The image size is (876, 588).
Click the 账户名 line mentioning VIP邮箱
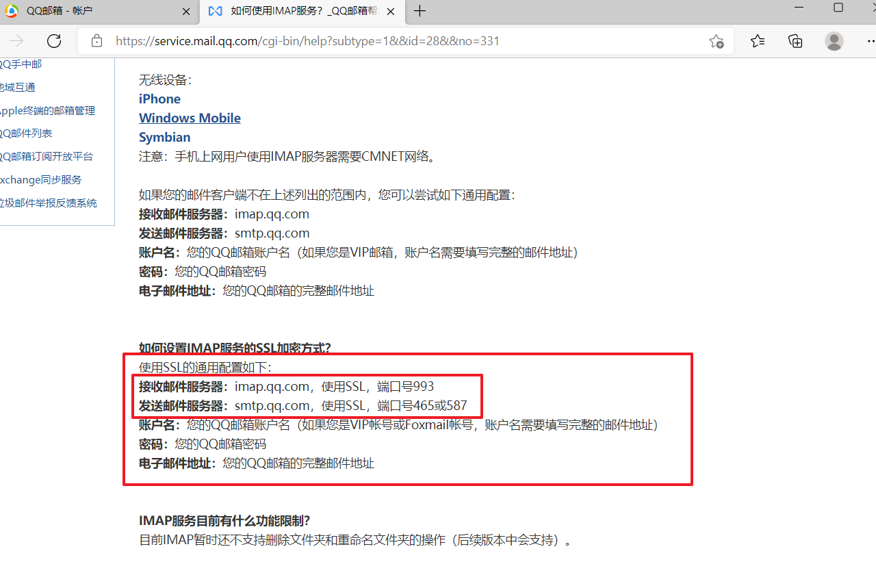[359, 252]
